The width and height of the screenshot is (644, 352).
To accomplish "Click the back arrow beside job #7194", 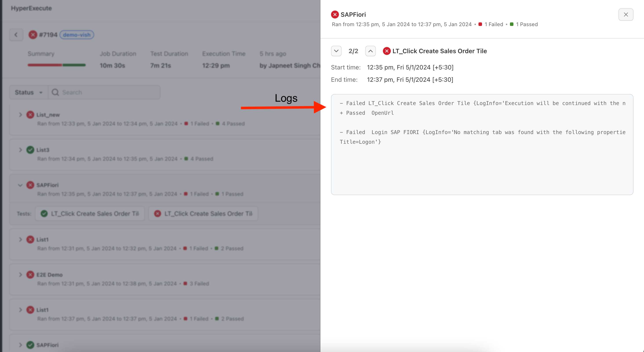I will point(16,35).
